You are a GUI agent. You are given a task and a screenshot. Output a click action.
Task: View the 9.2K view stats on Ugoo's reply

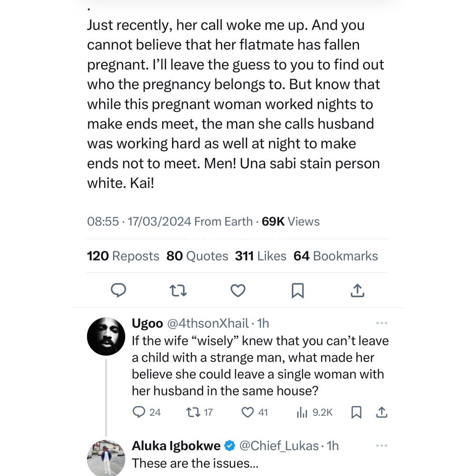click(x=302, y=412)
